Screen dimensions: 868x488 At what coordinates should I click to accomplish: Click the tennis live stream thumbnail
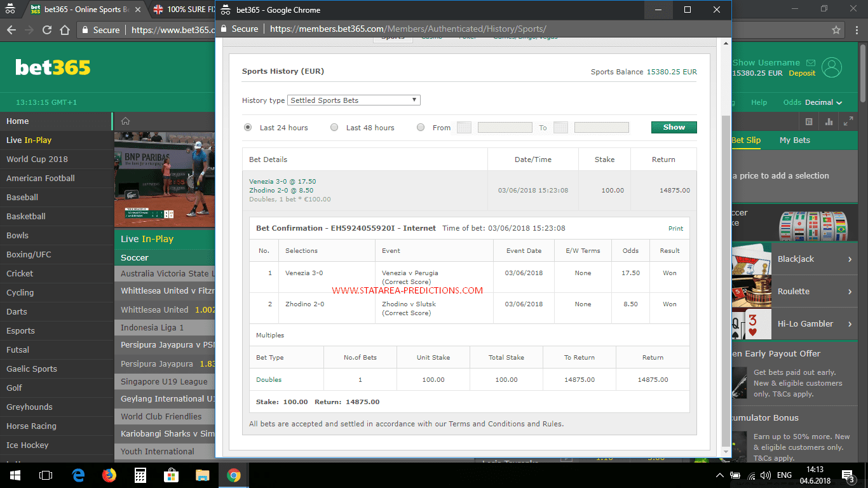click(165, 179)
